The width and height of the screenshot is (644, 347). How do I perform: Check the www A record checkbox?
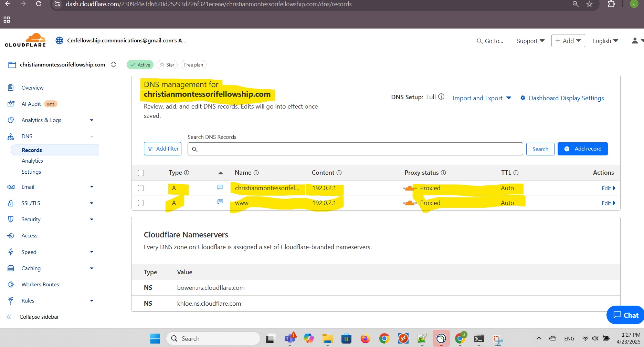pos(141,203)
